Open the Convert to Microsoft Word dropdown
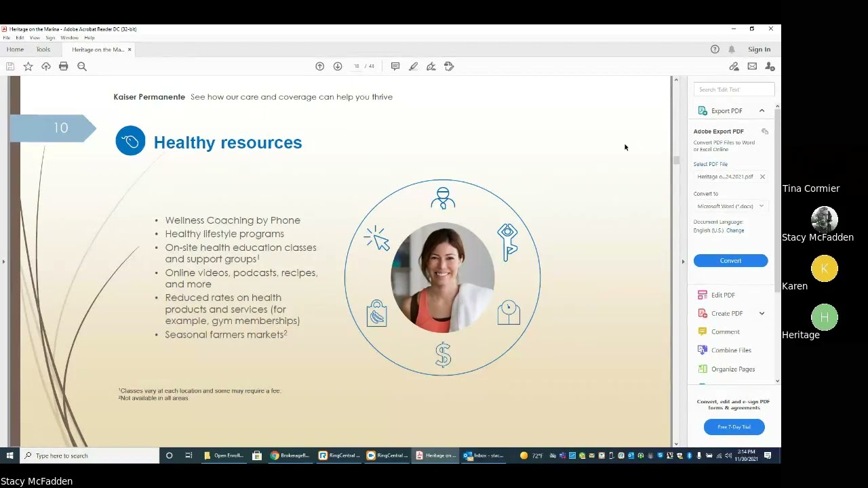Viewport: 868px width, 488px height. 730,206
